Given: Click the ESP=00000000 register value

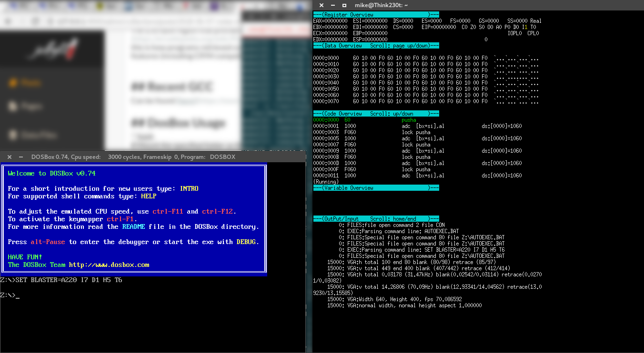Looking at the screenshot, I should point(370,39).
